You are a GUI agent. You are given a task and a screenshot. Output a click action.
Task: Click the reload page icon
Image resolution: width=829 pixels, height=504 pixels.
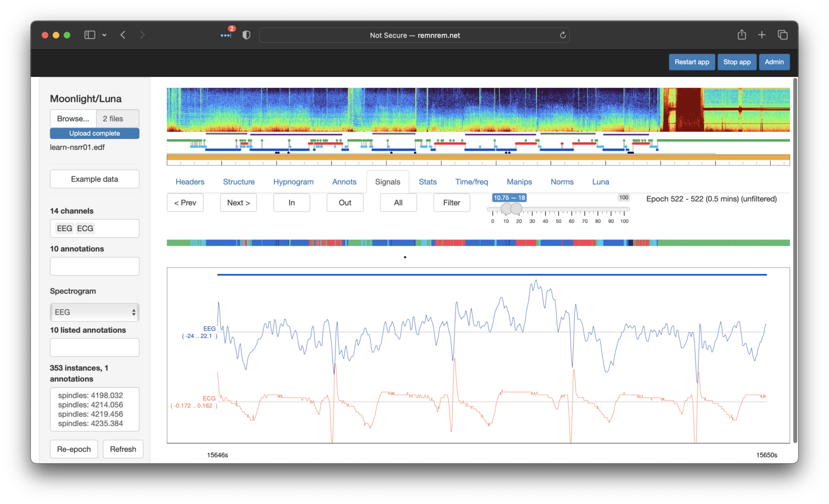pyautogui.click(x=563, y=35)
